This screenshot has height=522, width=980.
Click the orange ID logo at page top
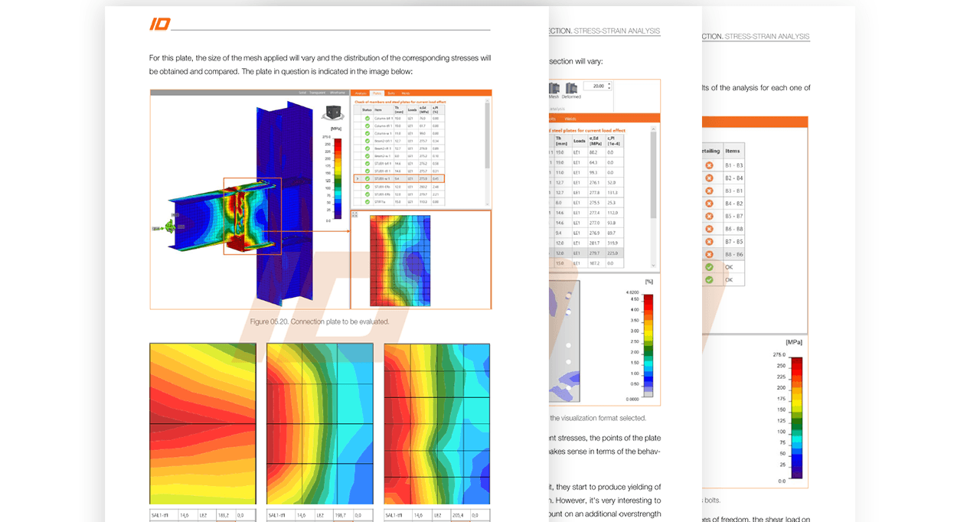point(160,24)
